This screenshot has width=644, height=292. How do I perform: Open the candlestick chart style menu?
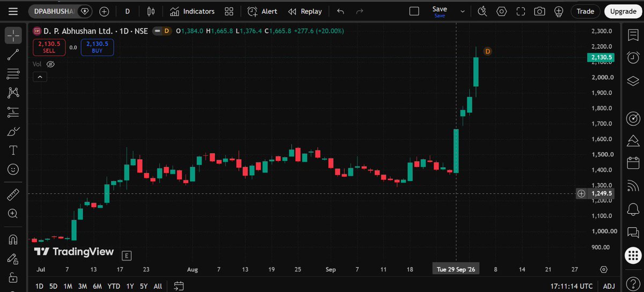click(151, 11)
